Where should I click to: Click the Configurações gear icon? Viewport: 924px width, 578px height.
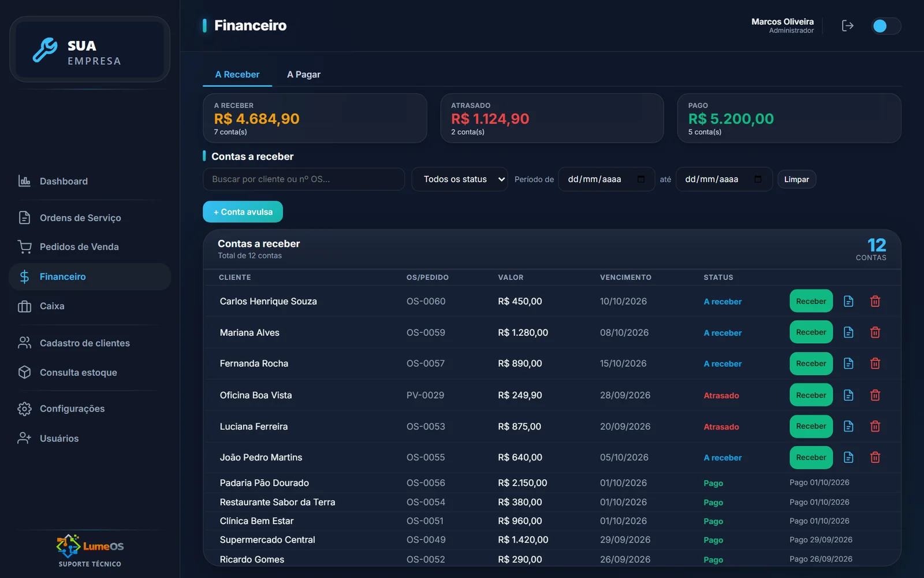coord(24,409)
